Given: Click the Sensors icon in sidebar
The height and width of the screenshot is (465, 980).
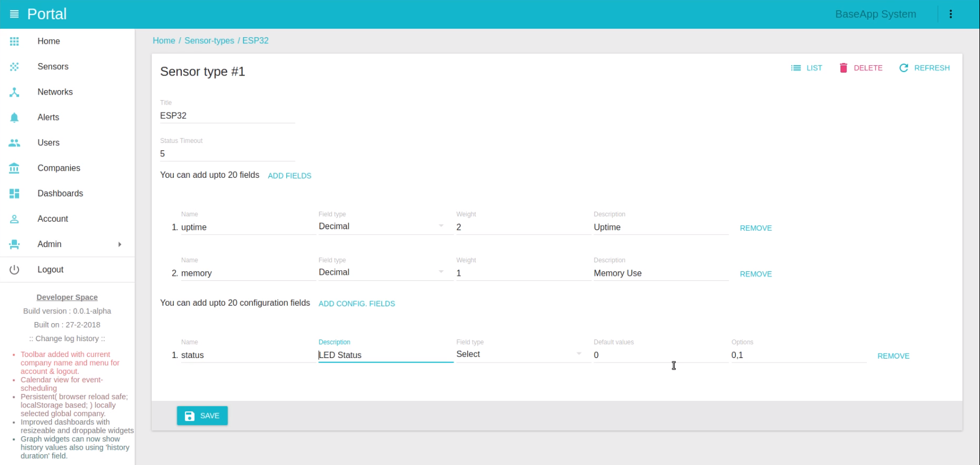Looking at the screenshot, I should tap(14, 66).
